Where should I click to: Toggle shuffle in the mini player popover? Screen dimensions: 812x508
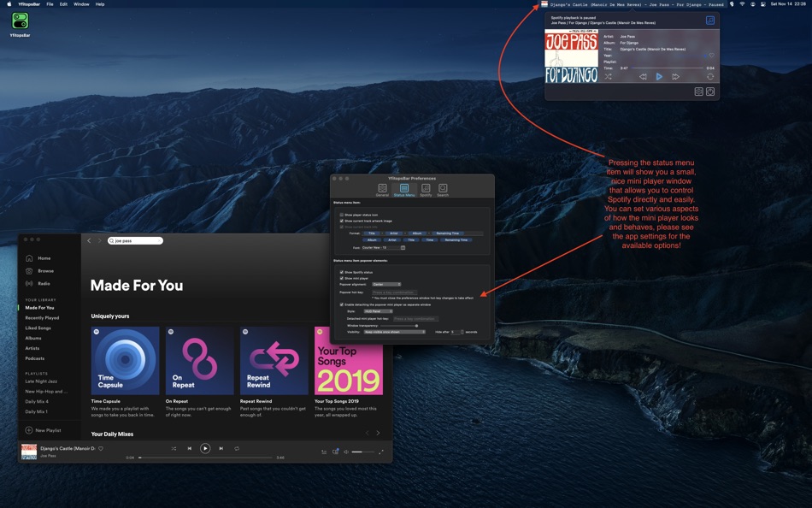[x=608, y=77]
